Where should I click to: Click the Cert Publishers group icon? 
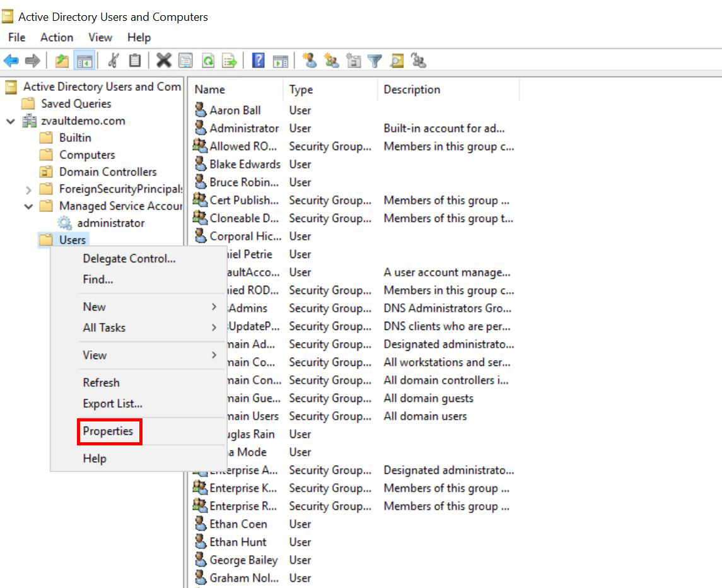(200, 199)
